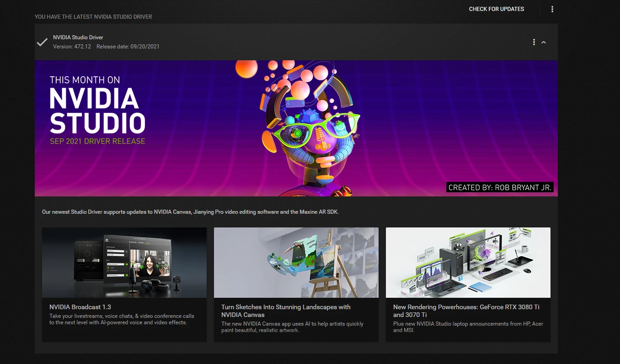Viewport: 620px width, 364px height.
Task: Click the YOU HAVE THE LATEST NVIDIA STUDIO DRIVER text
Action: 93,17
